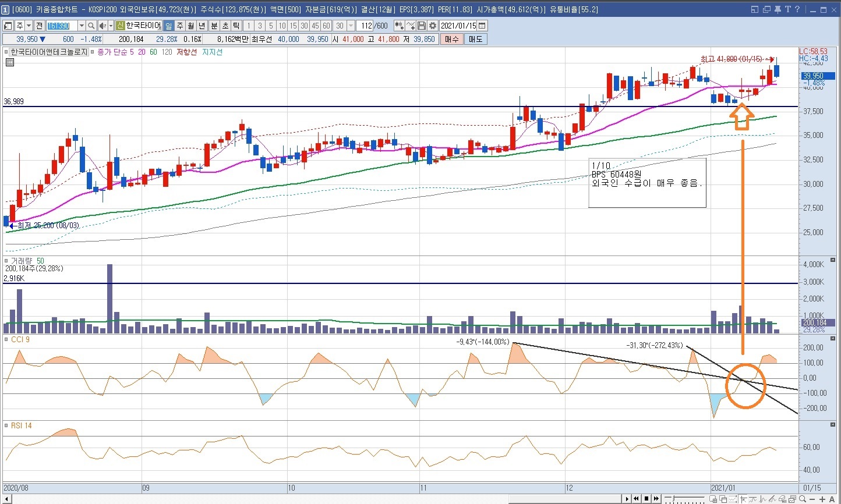Click the stop button on bottom bar
Image resolution: width=841 pixels, height=504 pixels.
(x=646, y=499)
